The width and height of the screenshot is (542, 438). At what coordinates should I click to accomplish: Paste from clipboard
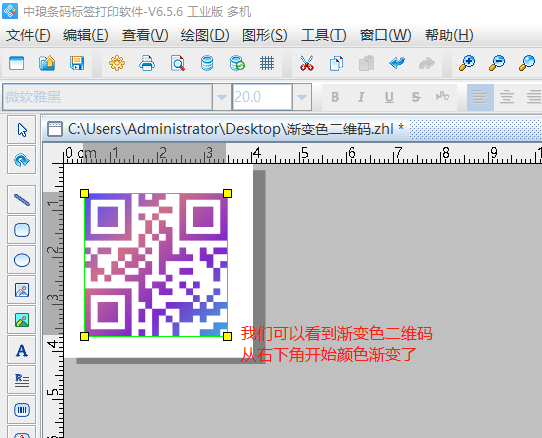pos(366,63)
